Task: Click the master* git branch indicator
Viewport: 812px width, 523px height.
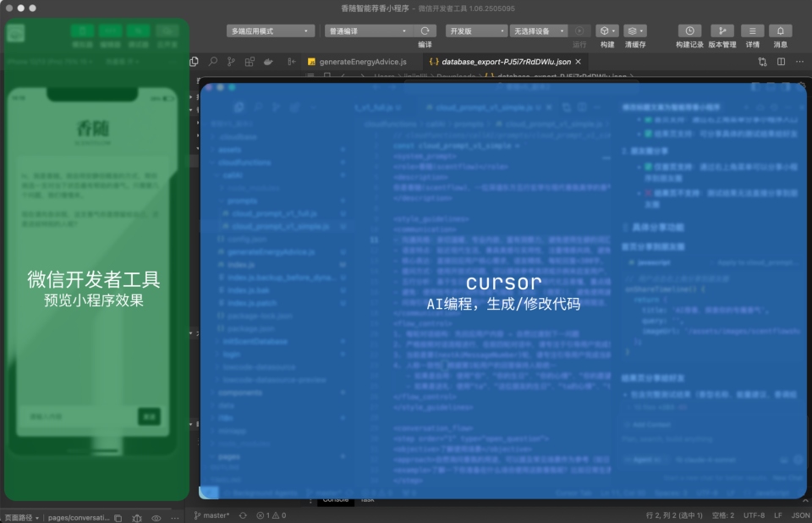Action: [x=211, y=515]
